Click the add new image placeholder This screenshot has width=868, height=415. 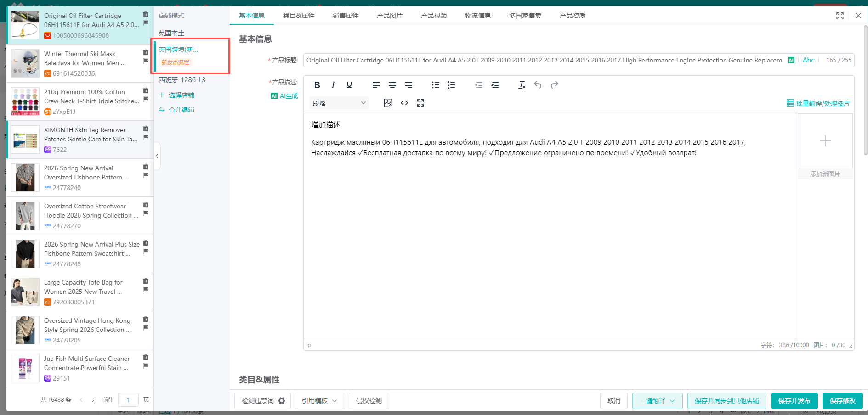(825, 141)
